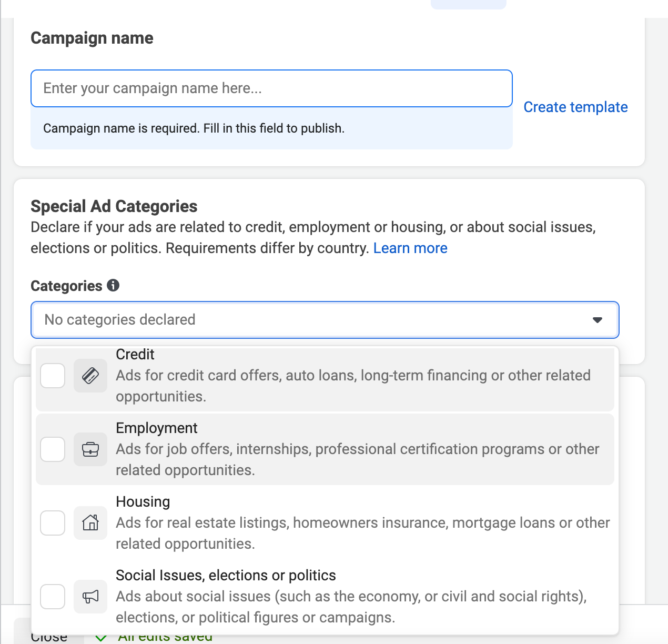Click the Credit description about credit card offers
This screenshot has width=668, height=644.
353,386
